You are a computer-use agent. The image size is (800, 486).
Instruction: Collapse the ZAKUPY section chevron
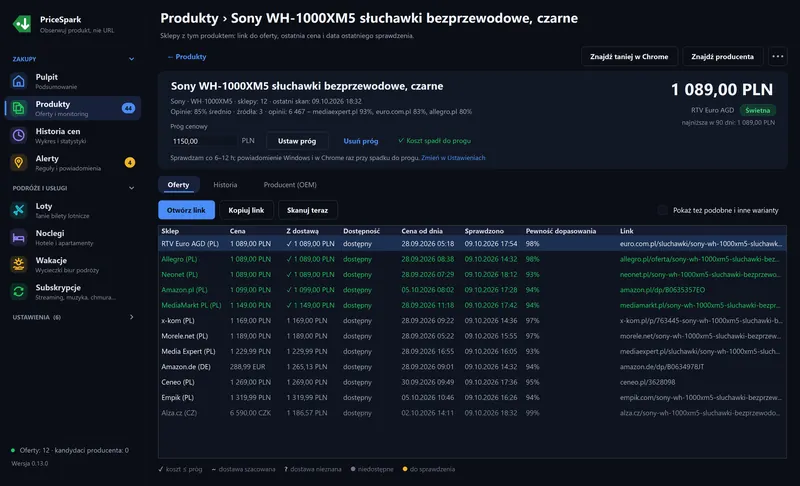(x=132, y=59)
